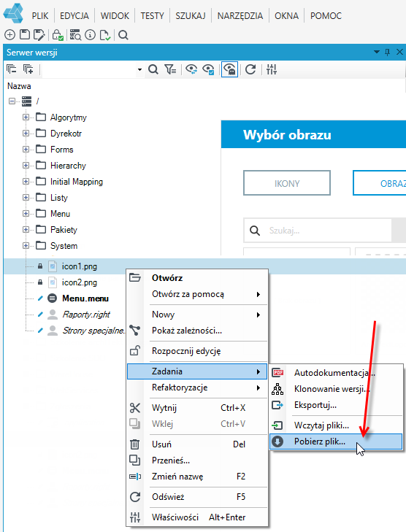Open the dropdown arrow of the panel combo box

(139, 70)
